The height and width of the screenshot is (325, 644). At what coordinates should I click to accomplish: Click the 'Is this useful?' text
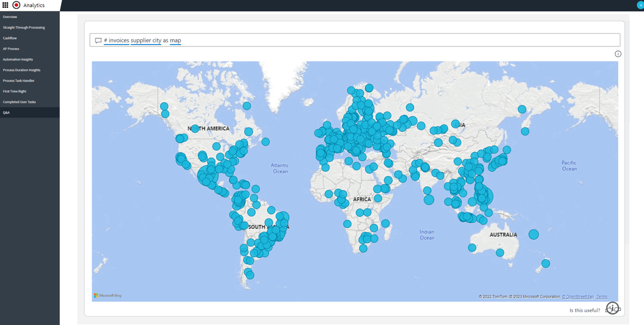coord(585,310)
